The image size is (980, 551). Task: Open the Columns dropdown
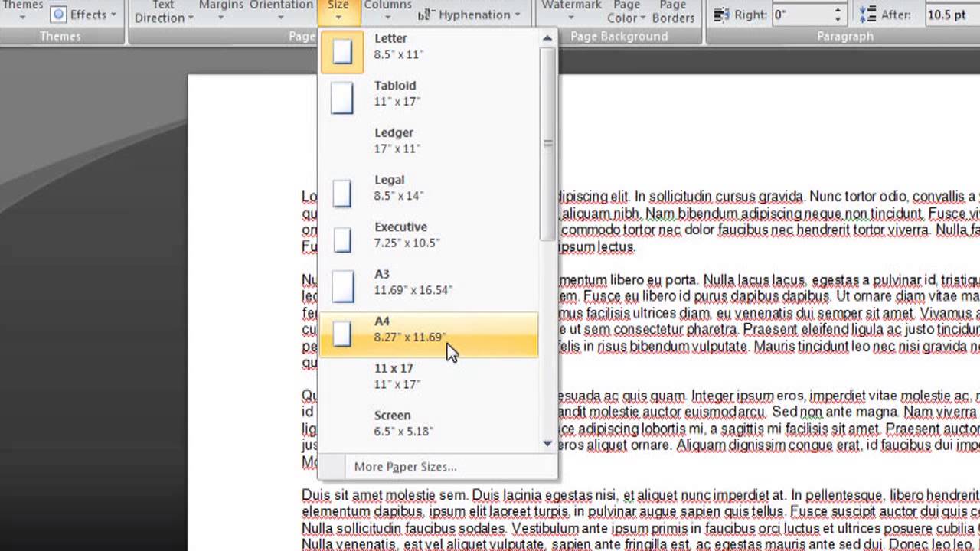coord(387,9)
